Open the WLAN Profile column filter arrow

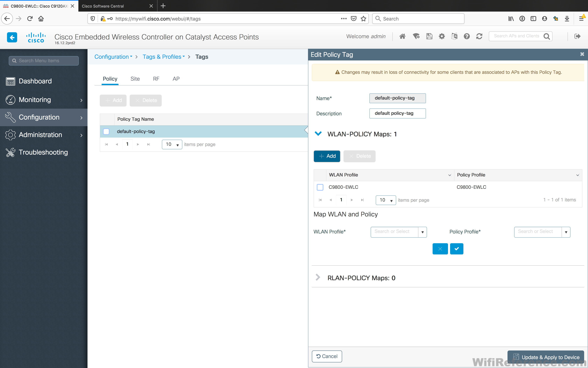coord(450,175)
